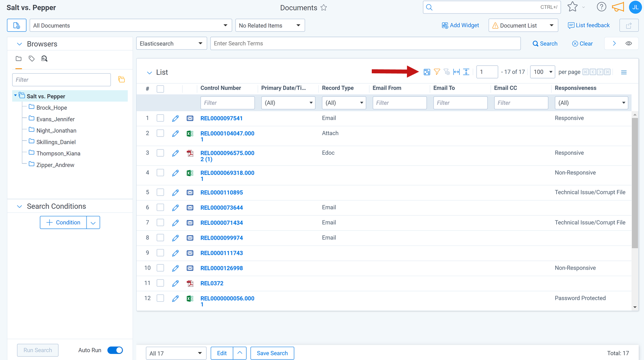This screenshot has height=360, width=644.
Task: Toggle the Auto Run switch
Action: coord(115,350)
